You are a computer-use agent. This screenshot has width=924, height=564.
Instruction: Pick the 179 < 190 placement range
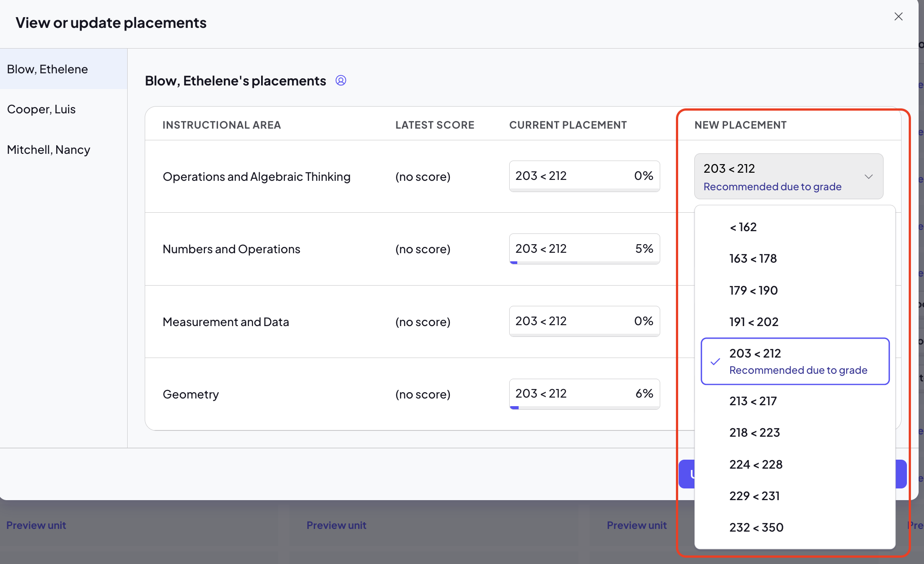(795, 291)
